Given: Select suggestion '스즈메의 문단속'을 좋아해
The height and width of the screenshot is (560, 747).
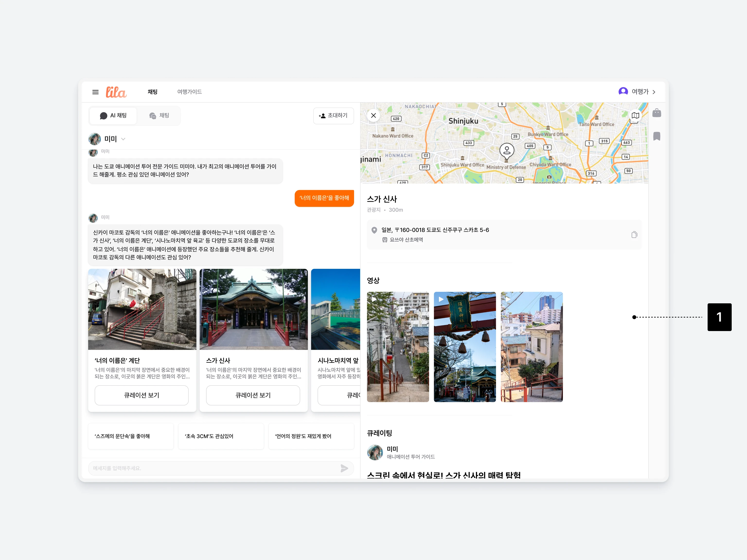Looking at the screenshot, I should 131,436.
